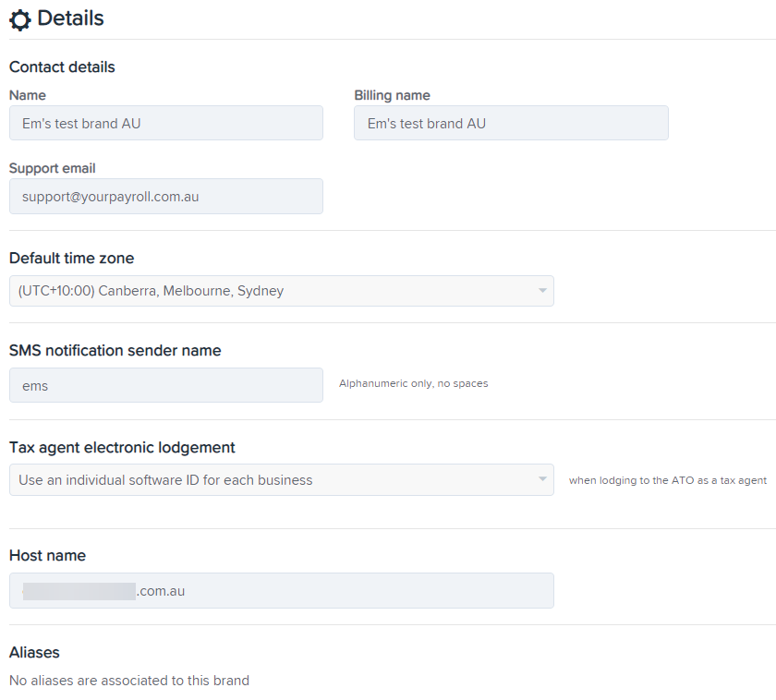Click the Name input field
Image resolution: width=776 pixels, height=700 pixels.
pos(166,123)
